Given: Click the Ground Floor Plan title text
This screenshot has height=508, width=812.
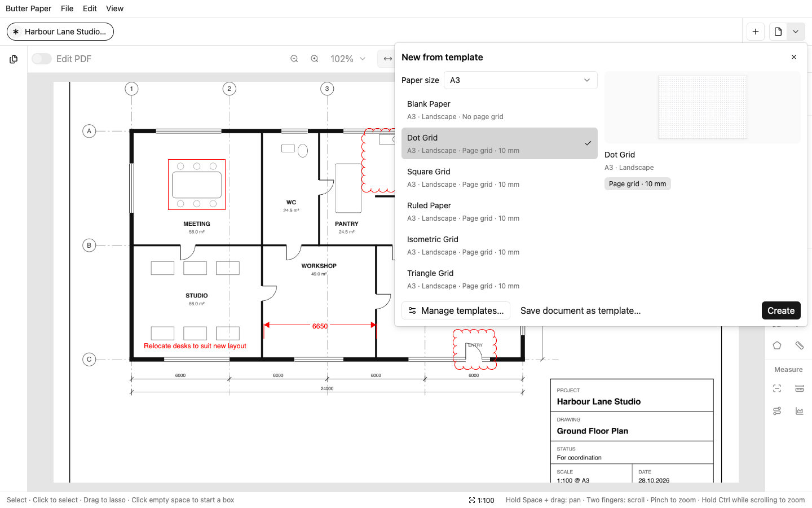Looking at the screenshot, I should 593,431.
